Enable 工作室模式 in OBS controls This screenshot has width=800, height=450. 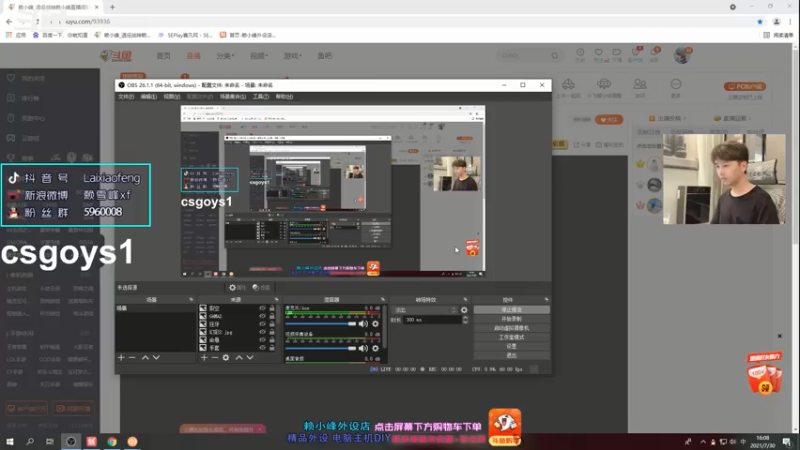tap(511, 337)
